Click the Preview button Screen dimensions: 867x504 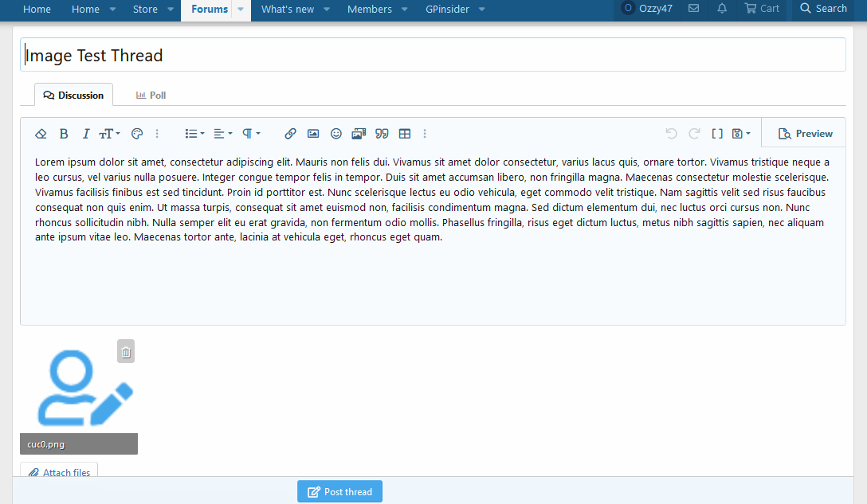805,134
